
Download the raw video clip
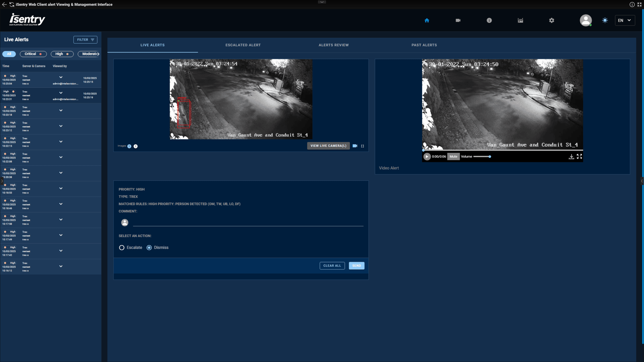(571, 157)
